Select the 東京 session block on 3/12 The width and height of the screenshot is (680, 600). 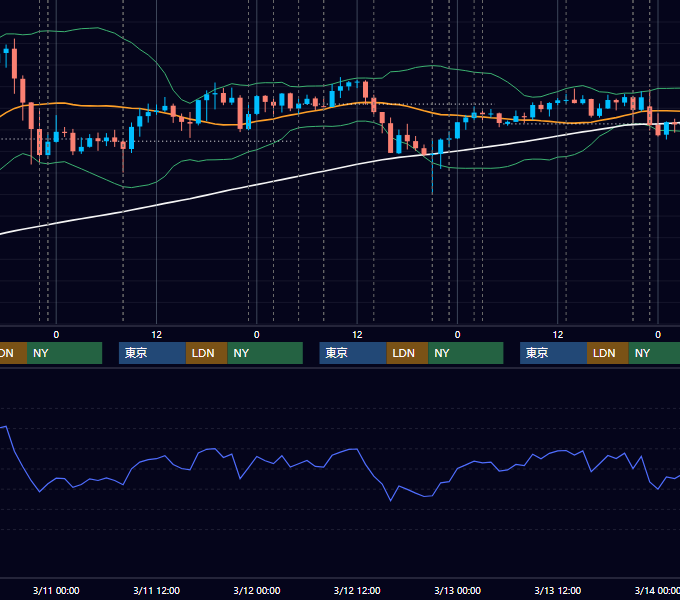(353, 353)
